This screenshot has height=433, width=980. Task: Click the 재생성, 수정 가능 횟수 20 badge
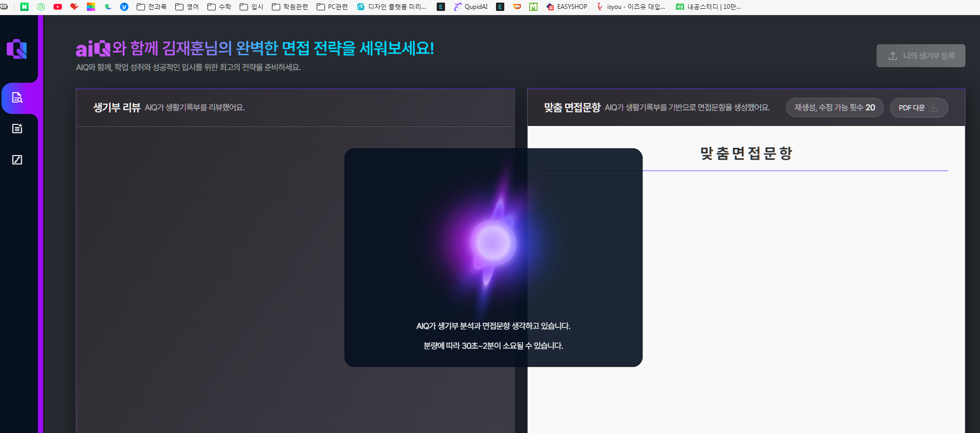[834, 108]
